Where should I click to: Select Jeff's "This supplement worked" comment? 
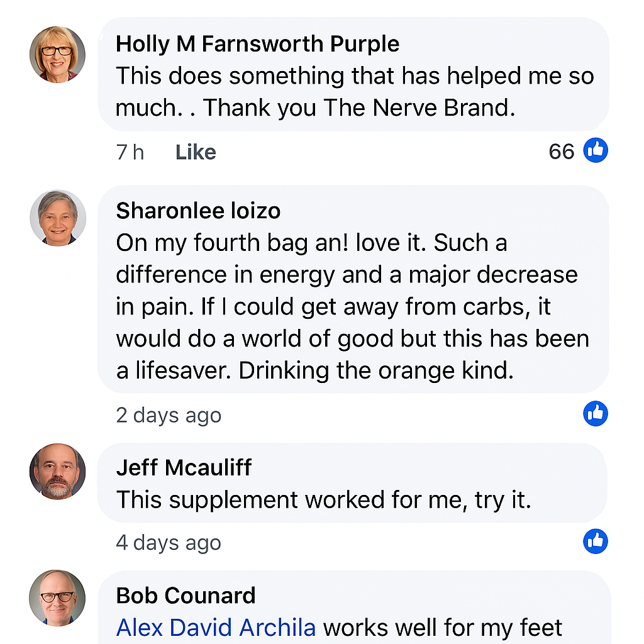click(324, 500)
